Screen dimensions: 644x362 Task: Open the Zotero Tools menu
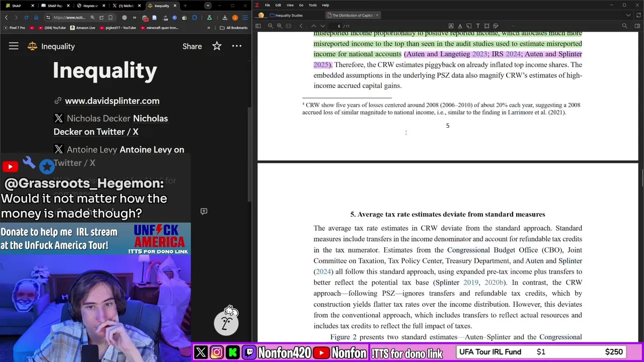(312, 5)
